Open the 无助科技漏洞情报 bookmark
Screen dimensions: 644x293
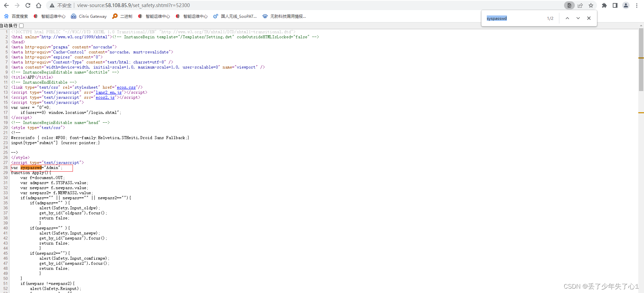pyautogui.click(x=284, y=16)
